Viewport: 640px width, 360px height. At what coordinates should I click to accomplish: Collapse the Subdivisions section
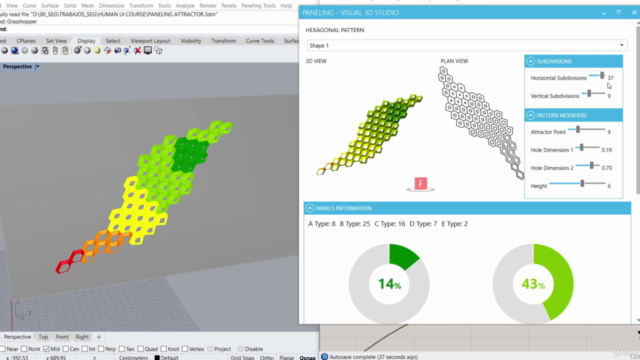530,61
